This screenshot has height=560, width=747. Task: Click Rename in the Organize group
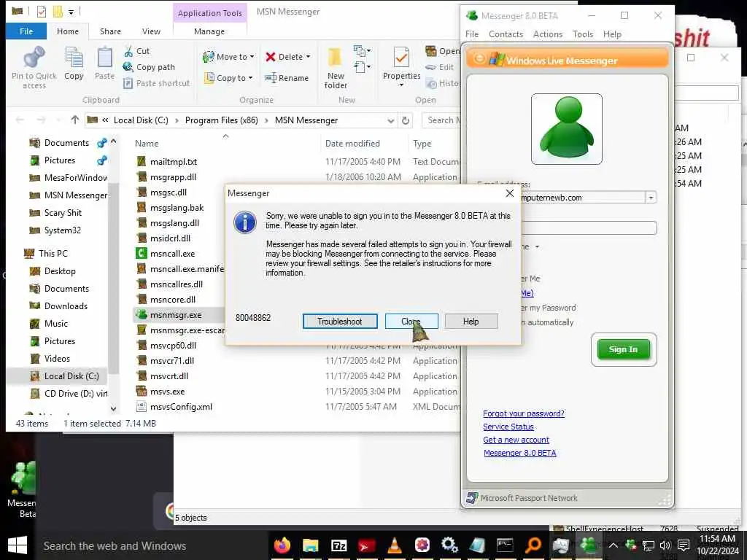(287, 78)
